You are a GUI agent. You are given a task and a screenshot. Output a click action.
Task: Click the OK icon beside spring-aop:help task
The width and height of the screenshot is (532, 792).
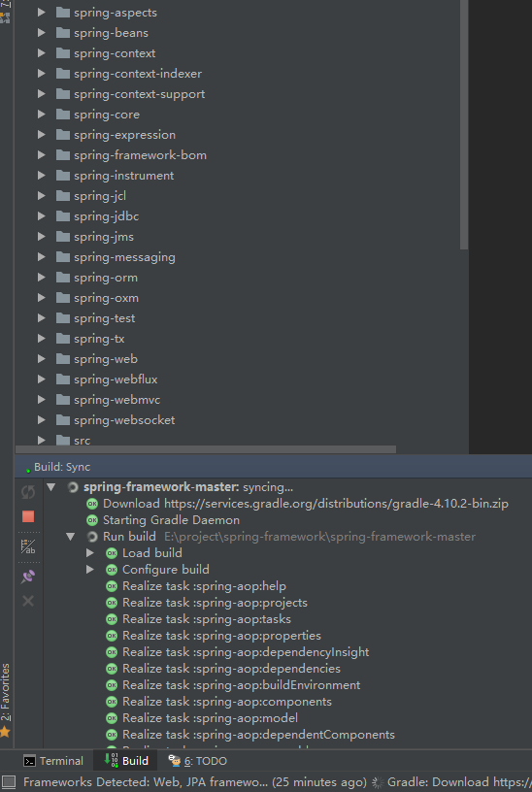[x=112, y=586]
